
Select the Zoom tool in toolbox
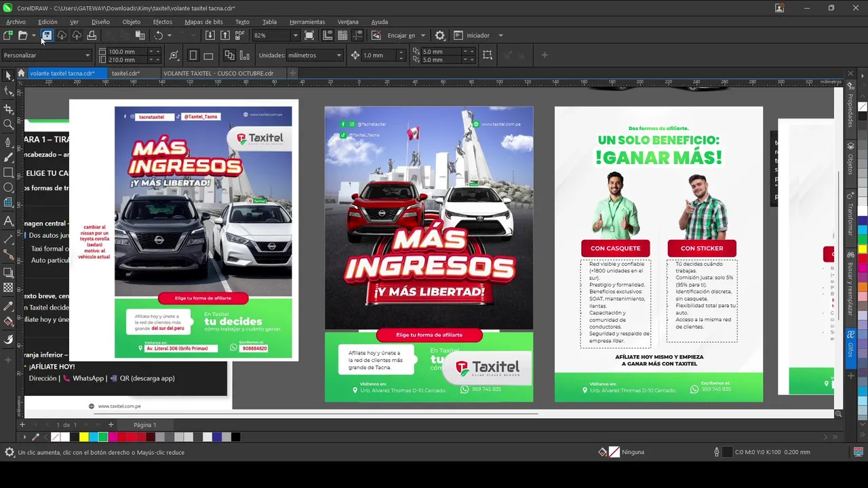point(8,125)
